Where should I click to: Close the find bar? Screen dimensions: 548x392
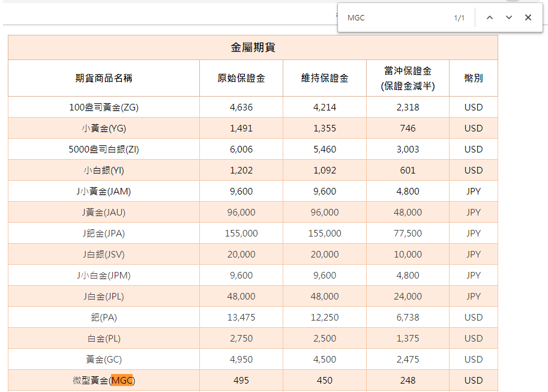coord(528,17)
